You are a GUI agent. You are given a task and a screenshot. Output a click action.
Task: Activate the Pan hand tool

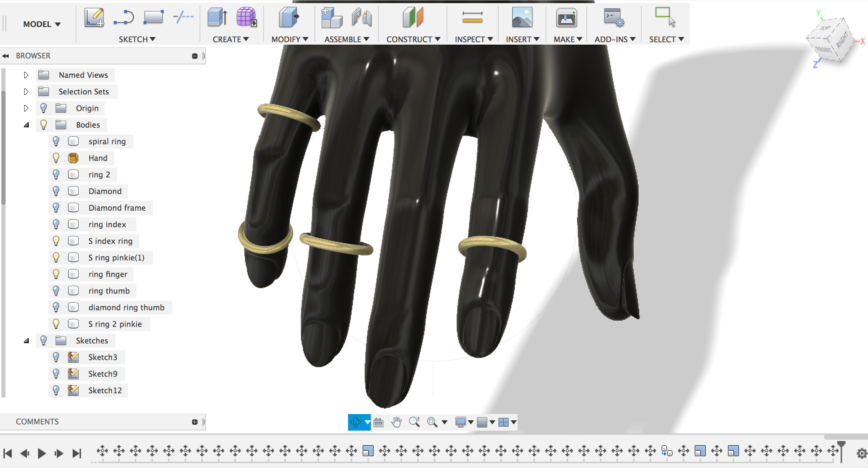[x=396, y=422]
